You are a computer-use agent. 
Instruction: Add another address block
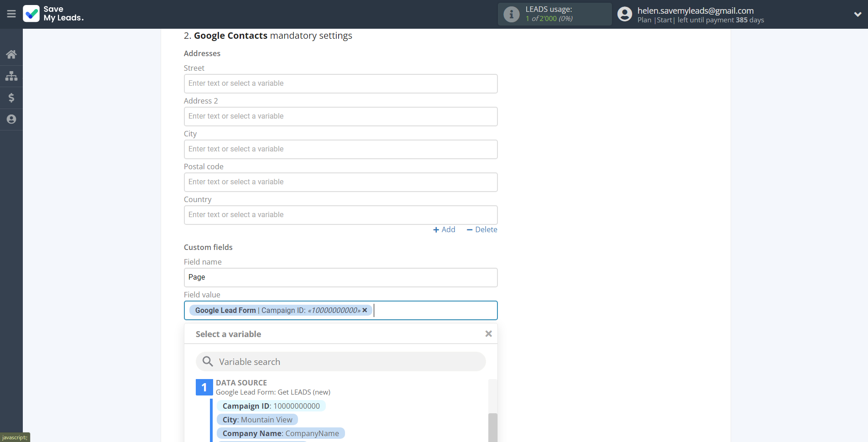click(x=444, y=229)
